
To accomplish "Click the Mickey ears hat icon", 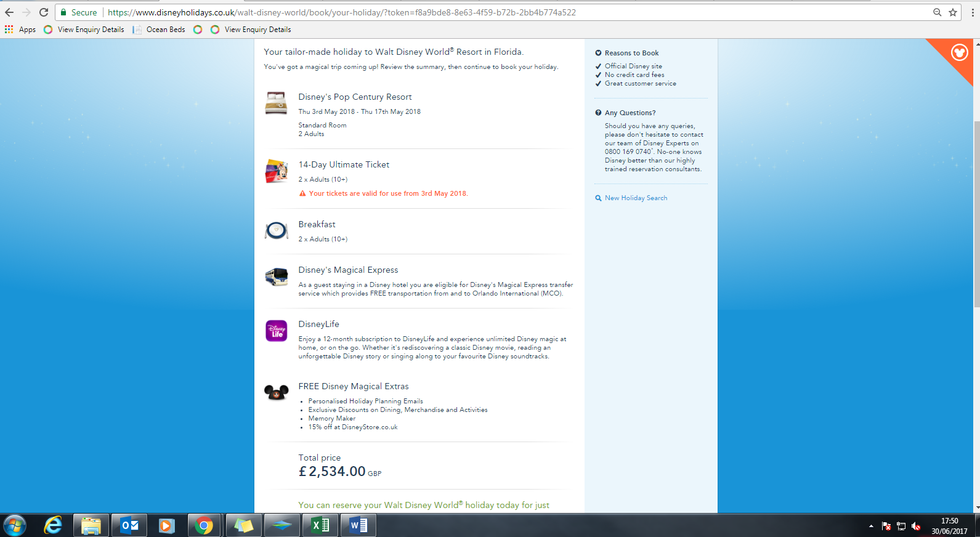I will [276, 392].
